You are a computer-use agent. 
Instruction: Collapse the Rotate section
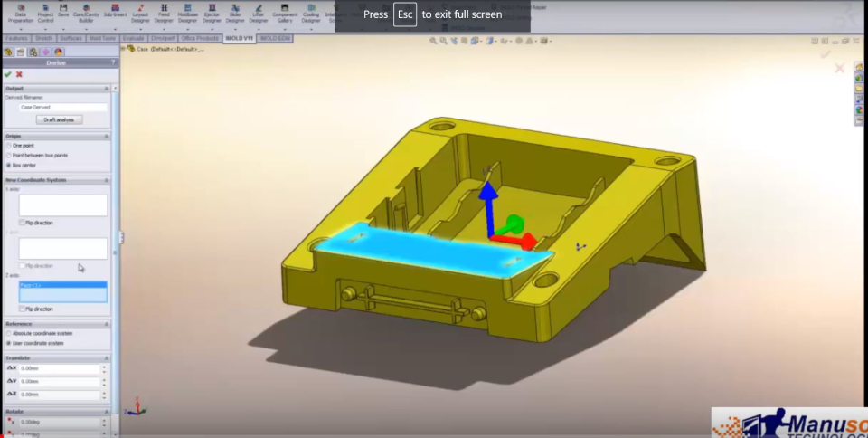107,412
